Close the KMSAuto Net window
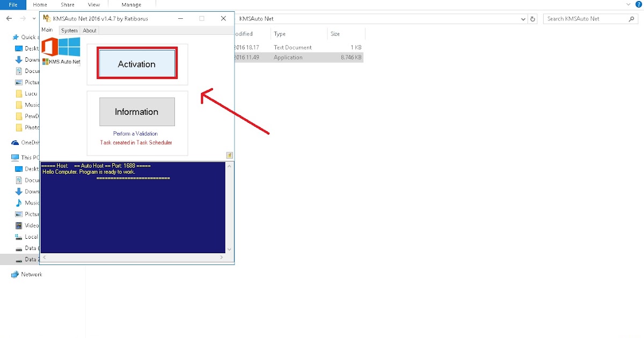The height and width of the screenshot is (338, 644). point(223,18)
